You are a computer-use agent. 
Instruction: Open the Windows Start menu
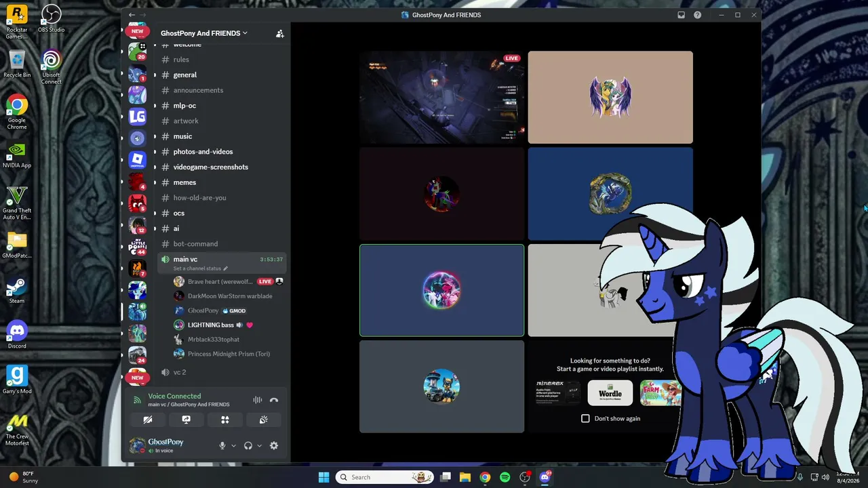click(323, 477)
